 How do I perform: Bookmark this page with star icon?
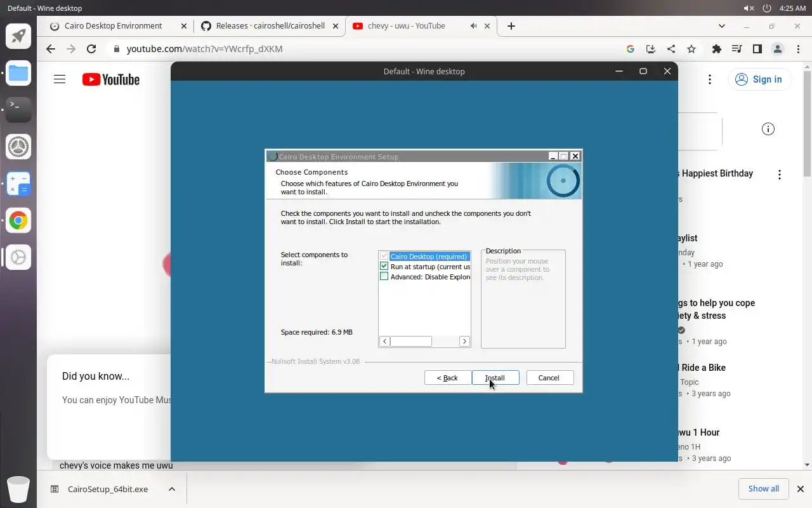691,49
